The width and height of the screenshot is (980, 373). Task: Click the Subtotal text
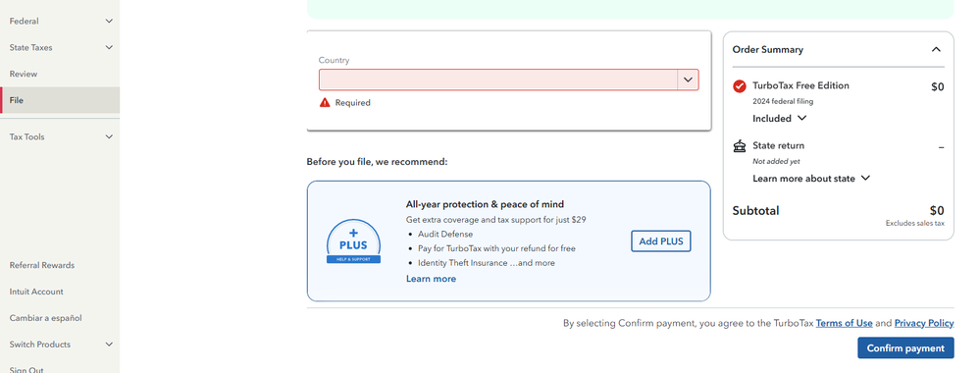point(755,210)
